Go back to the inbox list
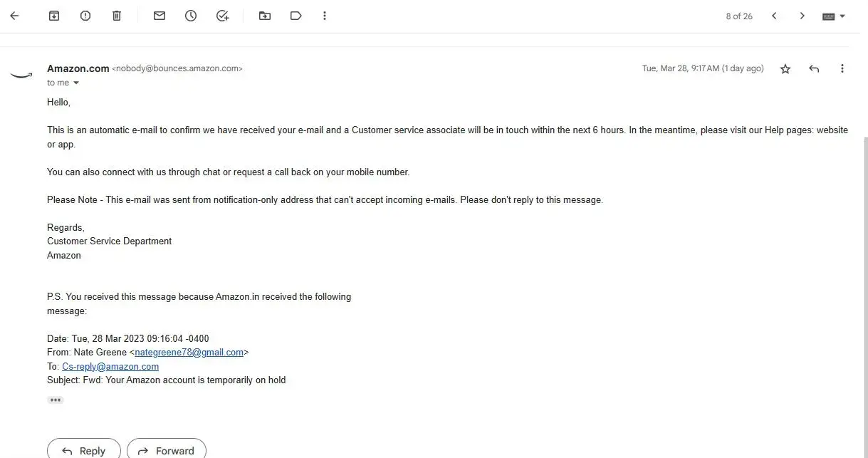Screen dimensions: 868x458 (14, 16)
